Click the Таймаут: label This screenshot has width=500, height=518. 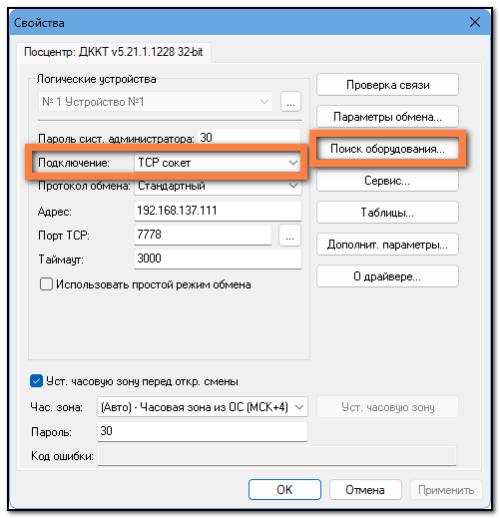pyautogui.click(x=61, y=259)
